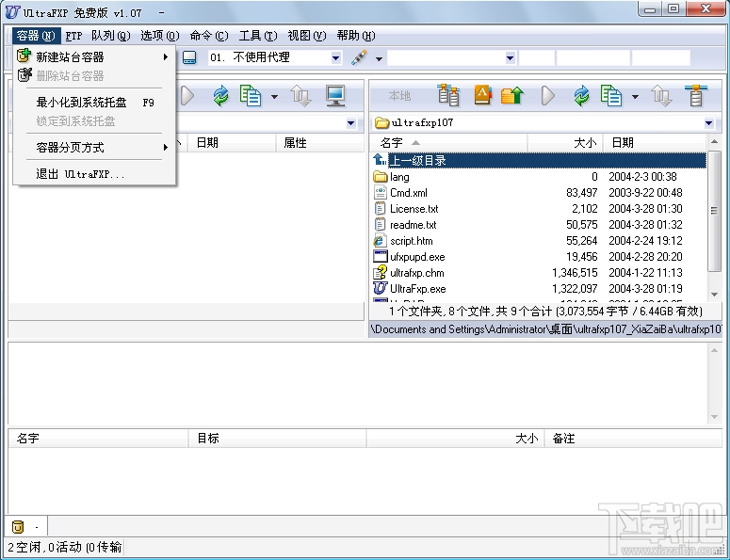The width and height of the screenshot is (730, 560).
Task: Select UltraFxp.exe in file list
Action: 539,289
